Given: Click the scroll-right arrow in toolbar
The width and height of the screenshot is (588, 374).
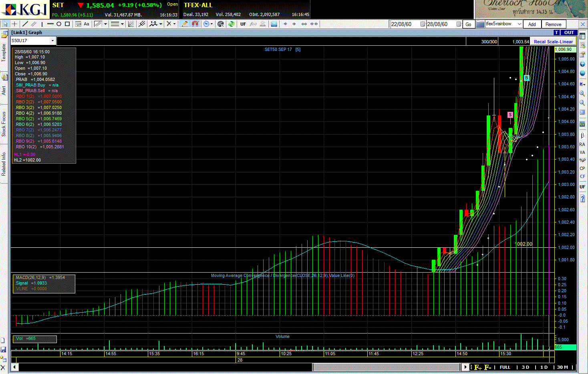Looking at the screenshot, I should tap(294, 24).
